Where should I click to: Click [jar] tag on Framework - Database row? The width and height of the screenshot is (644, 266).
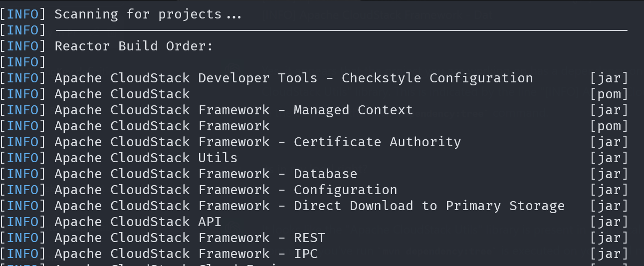(609, 174)
